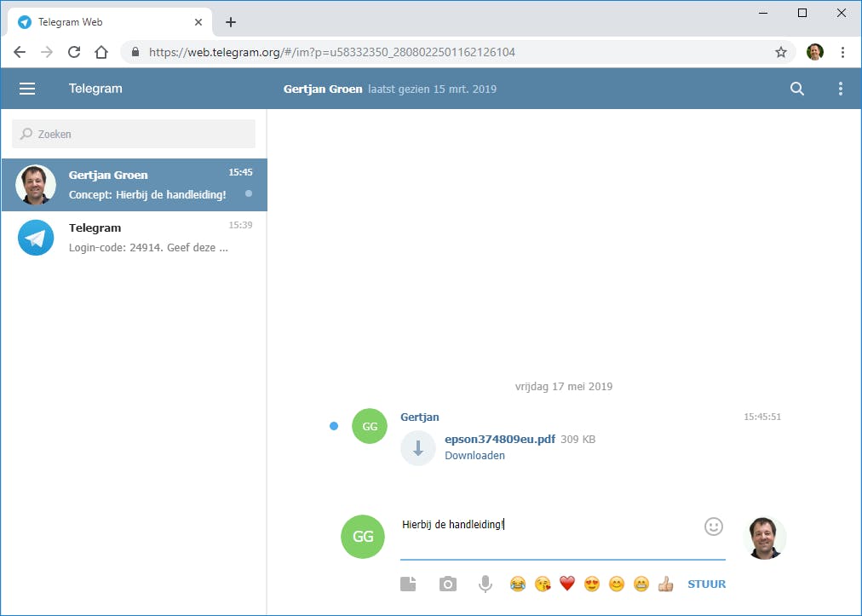The height and width of the screenshot is (616, 862).
Task: Go to the browser home page
Action: pyautogui.click(x=101, y=52)
